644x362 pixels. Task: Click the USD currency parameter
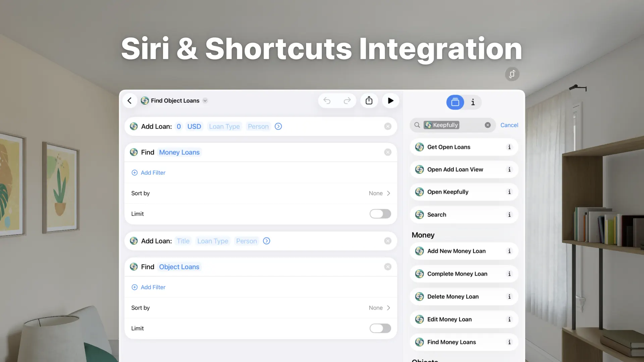(x=194, y=126)
